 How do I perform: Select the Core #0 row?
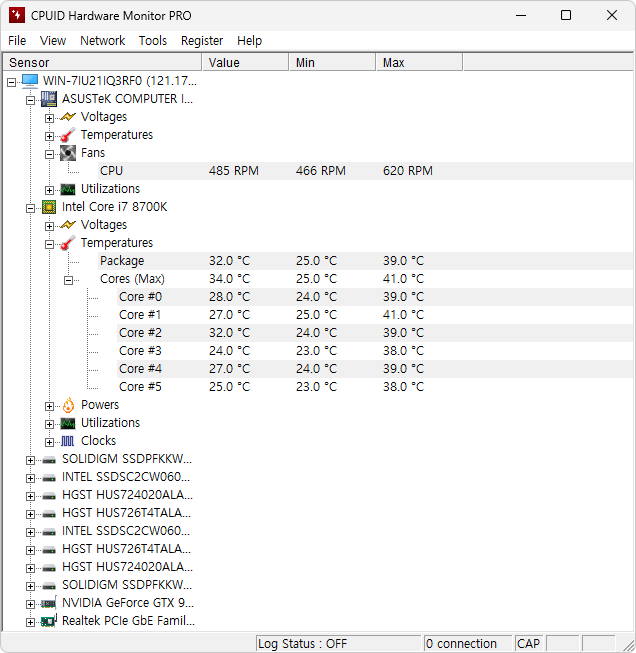[375, 297]
